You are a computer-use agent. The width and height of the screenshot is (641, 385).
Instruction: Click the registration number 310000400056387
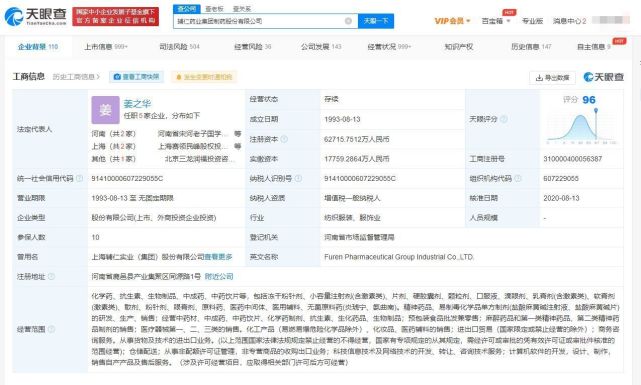[572, 159]
